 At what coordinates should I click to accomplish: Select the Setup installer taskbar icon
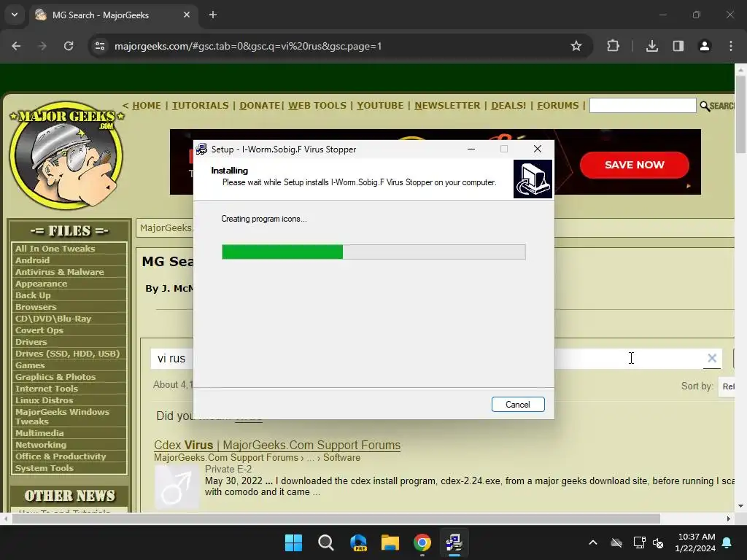pos(454,542)
